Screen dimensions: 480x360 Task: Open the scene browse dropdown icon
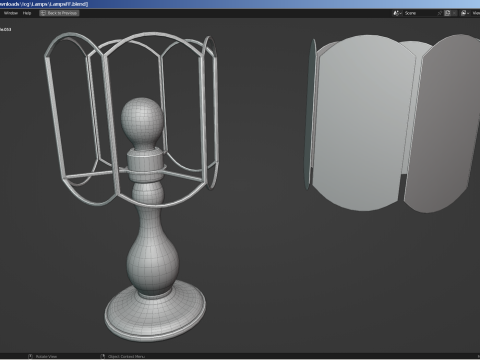(x=397, y=13)
